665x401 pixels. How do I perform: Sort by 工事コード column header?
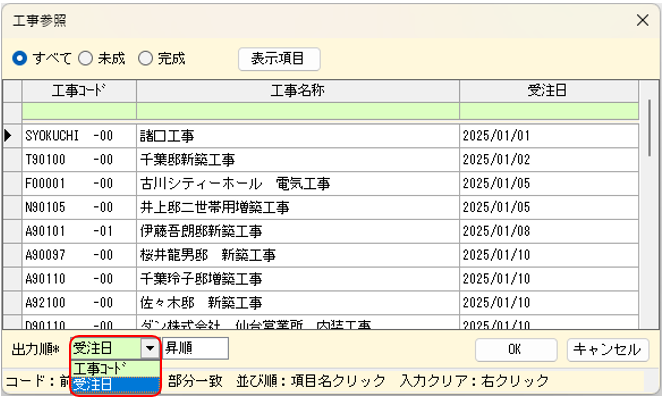point(79,90)
